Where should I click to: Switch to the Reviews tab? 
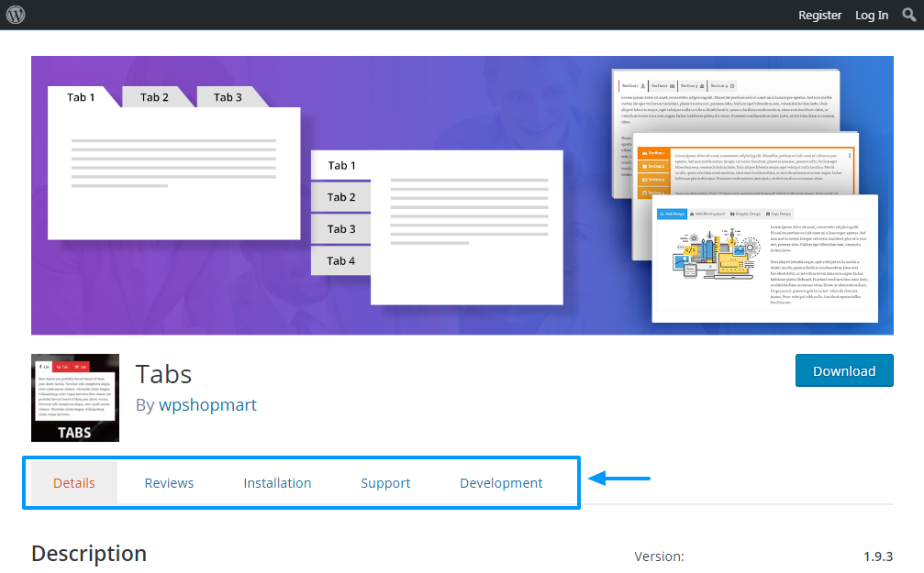point(168,482)
